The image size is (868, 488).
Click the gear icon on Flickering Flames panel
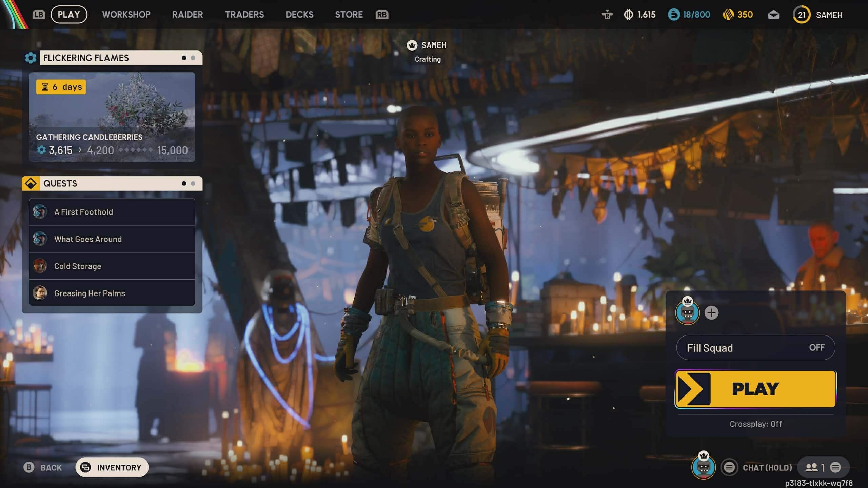click(x=31, y=58)
